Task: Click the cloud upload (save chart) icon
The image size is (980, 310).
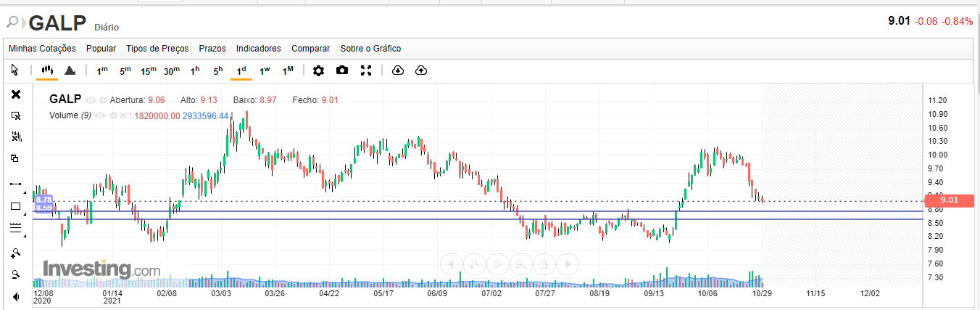Action: [x=421, y=70]
